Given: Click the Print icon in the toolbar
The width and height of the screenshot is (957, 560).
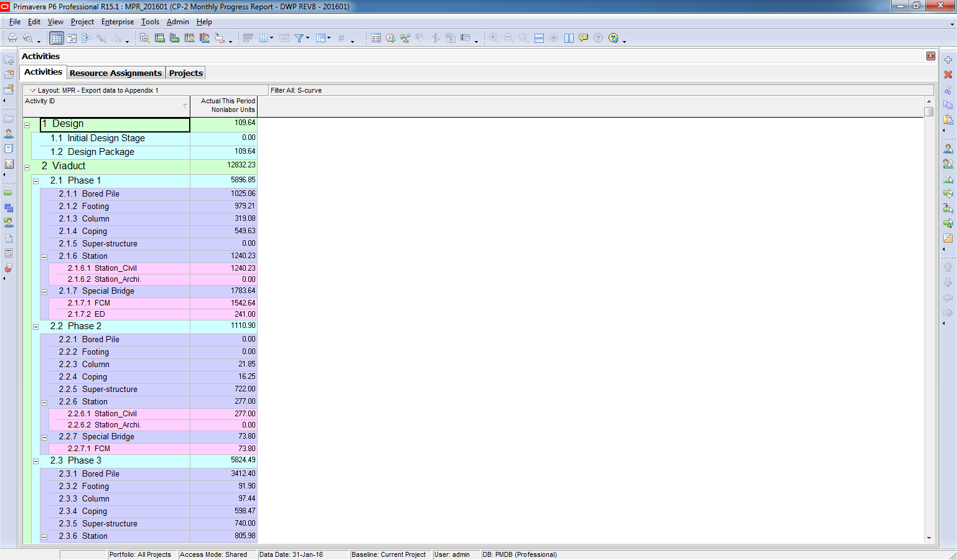Looking at the screenshot, I should (x=12, y=38).
